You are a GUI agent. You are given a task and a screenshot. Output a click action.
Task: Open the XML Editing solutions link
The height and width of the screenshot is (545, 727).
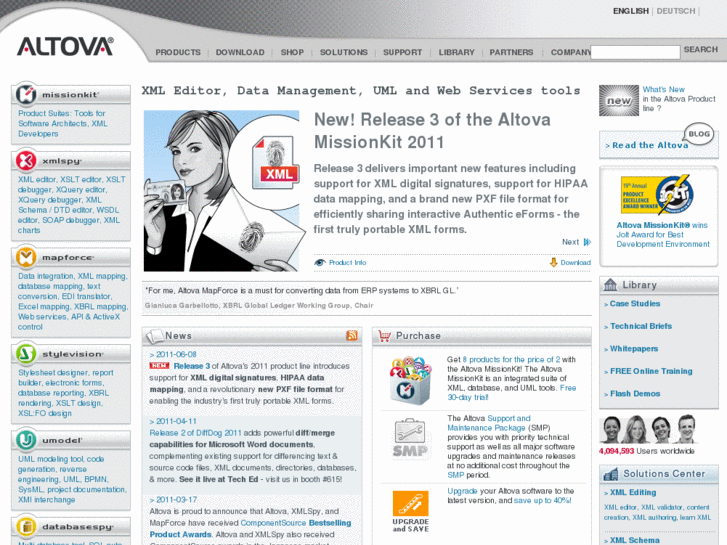pos(633,493)
